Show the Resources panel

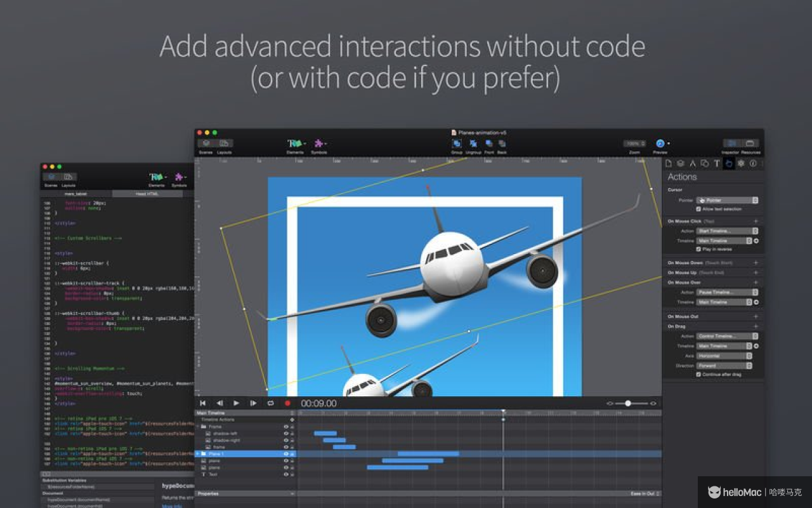point(750,144)
